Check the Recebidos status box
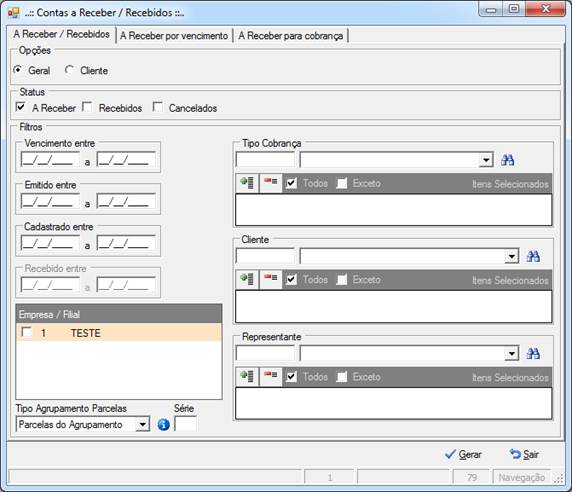This screenshot has width=572, height=492. (x=87, y=107)
